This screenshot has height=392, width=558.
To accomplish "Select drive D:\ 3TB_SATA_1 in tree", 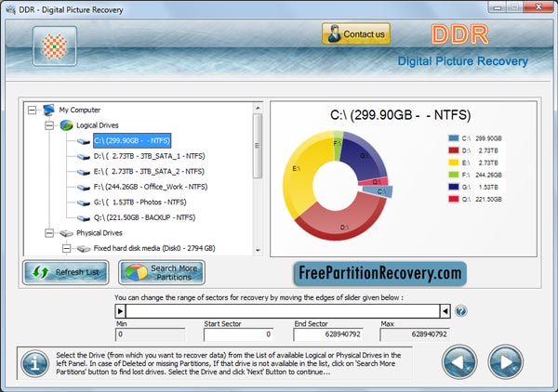I will pyautogui.click(x=149, y=156).
